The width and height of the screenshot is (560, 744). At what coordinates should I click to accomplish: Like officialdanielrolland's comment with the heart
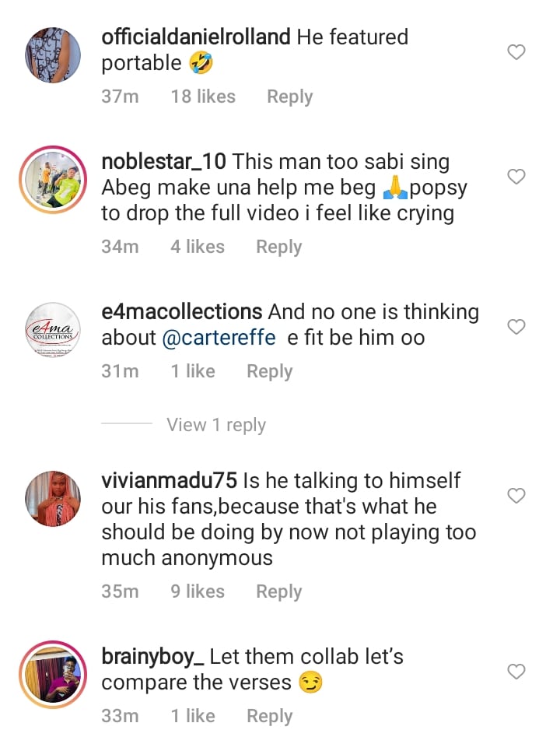coord(516,52)
